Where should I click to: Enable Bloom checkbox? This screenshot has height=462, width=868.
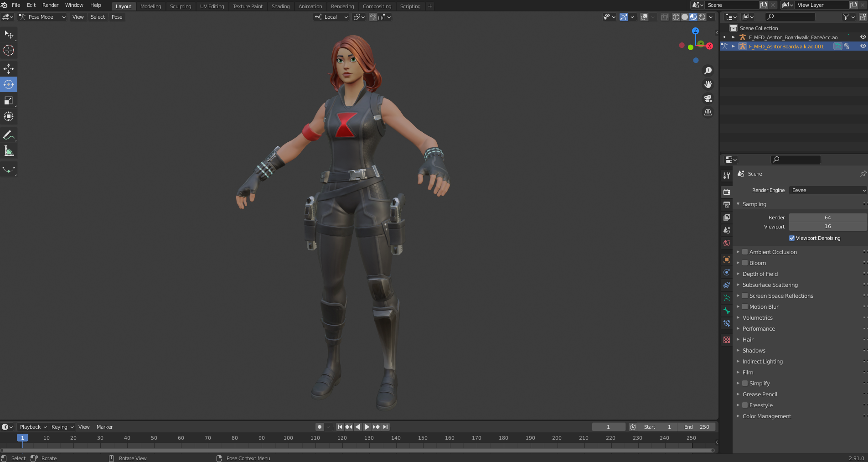(745, 263)
